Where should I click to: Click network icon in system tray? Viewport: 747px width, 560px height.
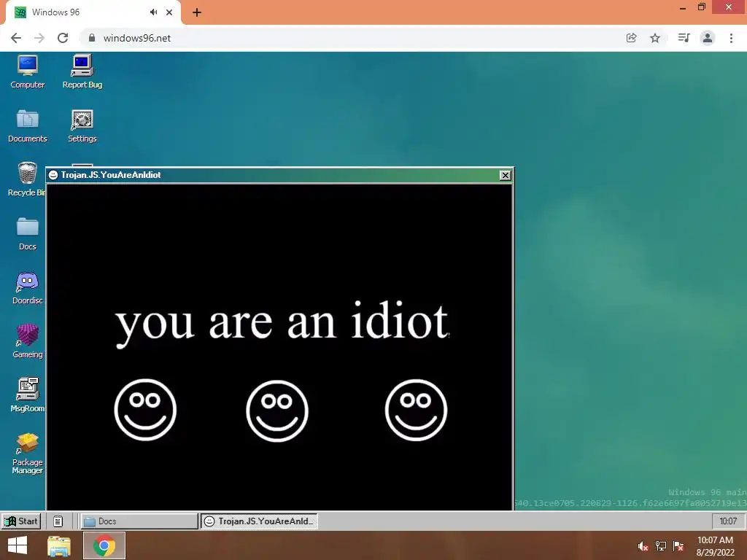coord(661,546)
